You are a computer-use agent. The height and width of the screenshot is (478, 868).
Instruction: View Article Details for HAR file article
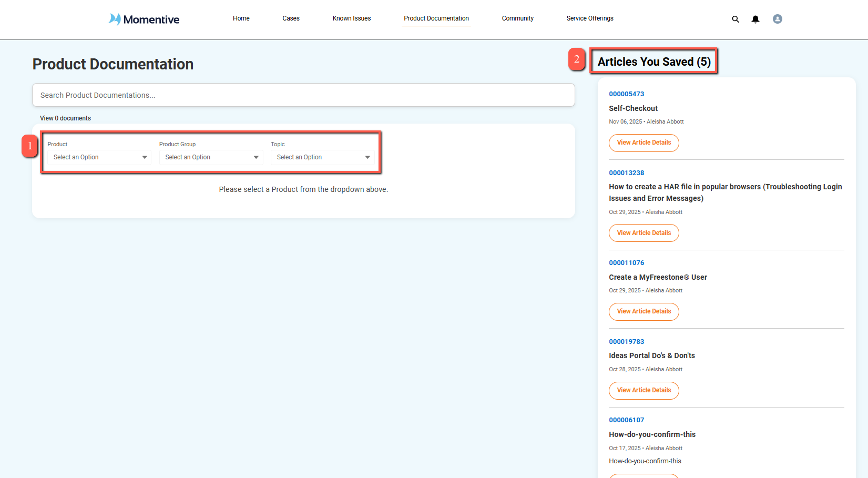644,233
